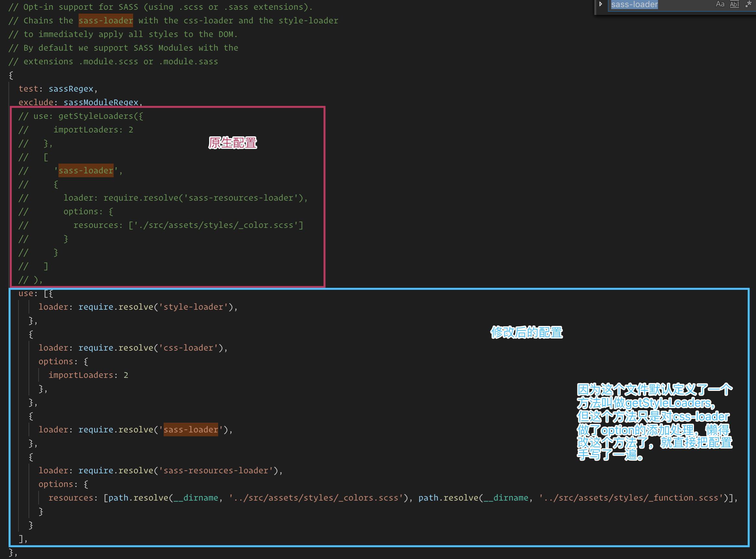This screenshot has height=559, width=756.
Task: Click highlighted 'sass-loader' in the commented array
Action: 86,170
